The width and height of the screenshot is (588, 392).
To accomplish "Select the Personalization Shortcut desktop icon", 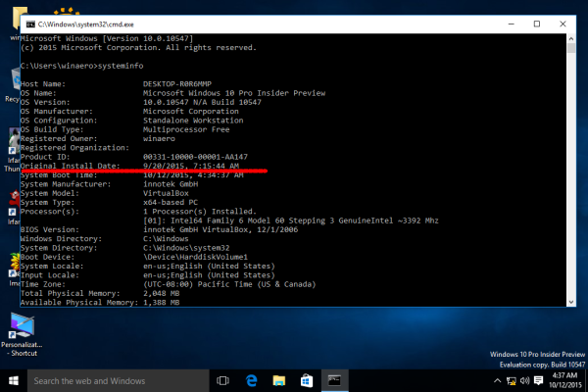I will pos(22,334).
